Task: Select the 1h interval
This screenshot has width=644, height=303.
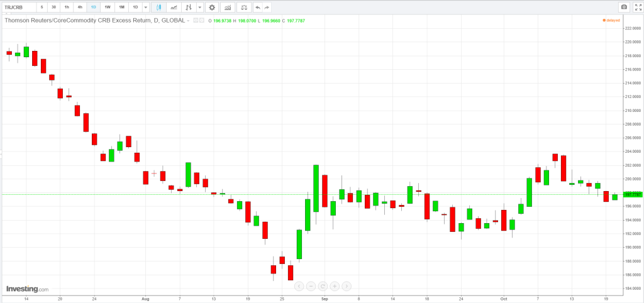Action: [67, 7]
